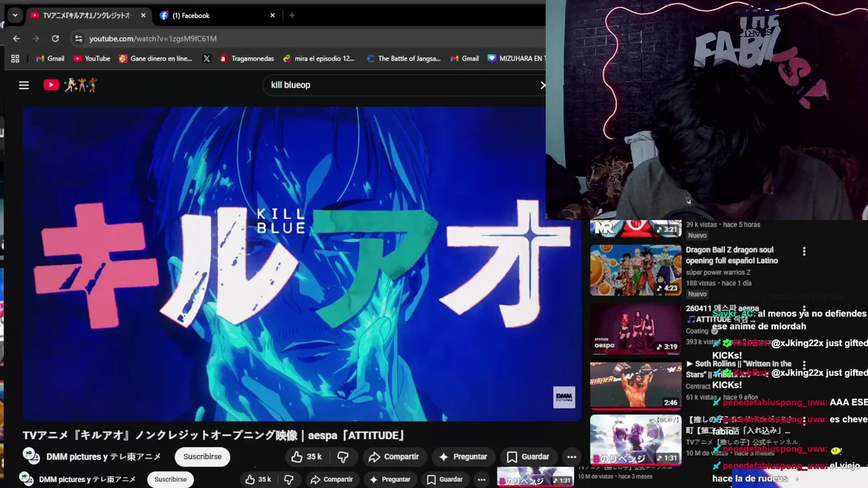Dislike the video with thumbs-down
This screenshot has height=488, width=868.
pos(343,457)
